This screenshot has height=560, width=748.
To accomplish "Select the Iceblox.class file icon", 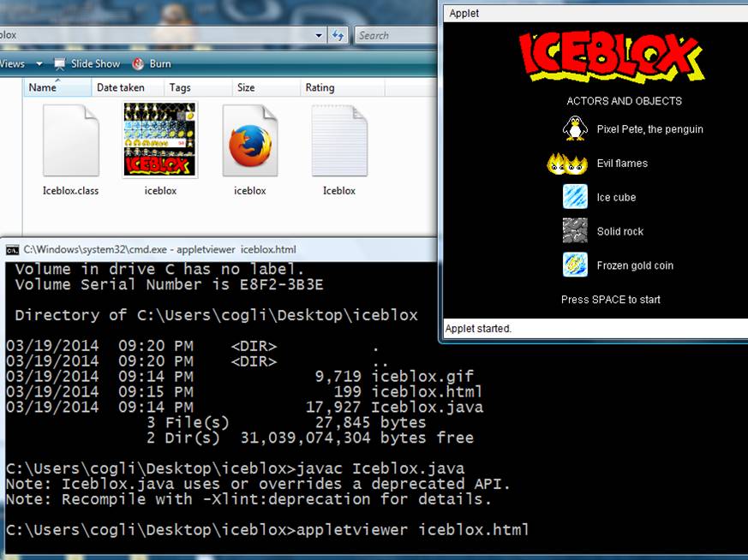I will tap(71, 140).
